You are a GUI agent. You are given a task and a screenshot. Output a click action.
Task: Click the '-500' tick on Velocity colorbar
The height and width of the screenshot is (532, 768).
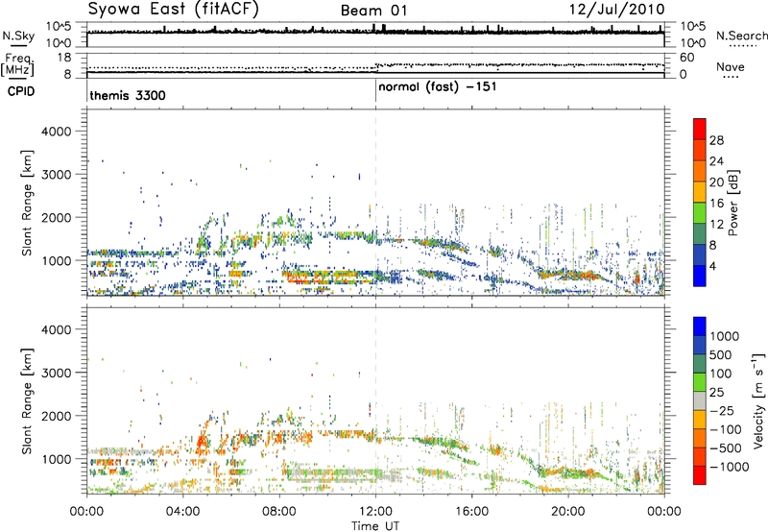pos(726,447)
